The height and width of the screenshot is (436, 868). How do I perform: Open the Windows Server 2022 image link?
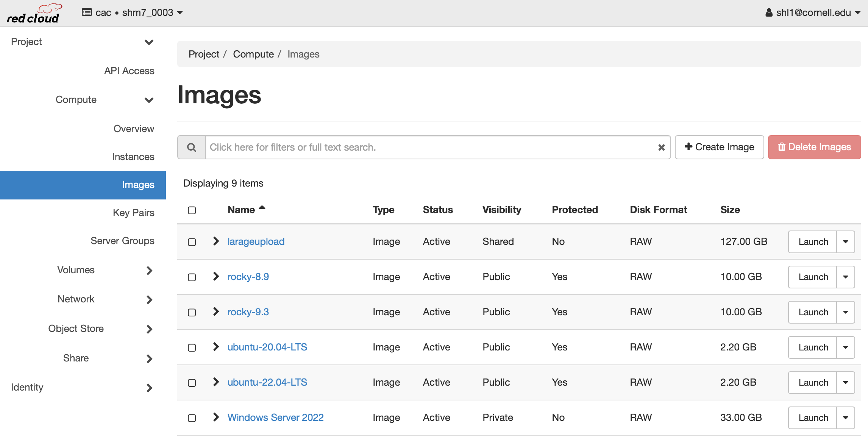tap(275, 417)
